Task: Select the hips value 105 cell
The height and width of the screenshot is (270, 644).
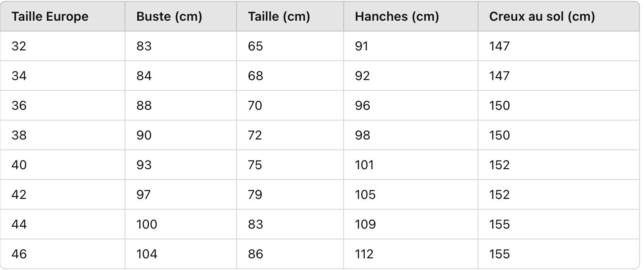Action: click(365, 194)
